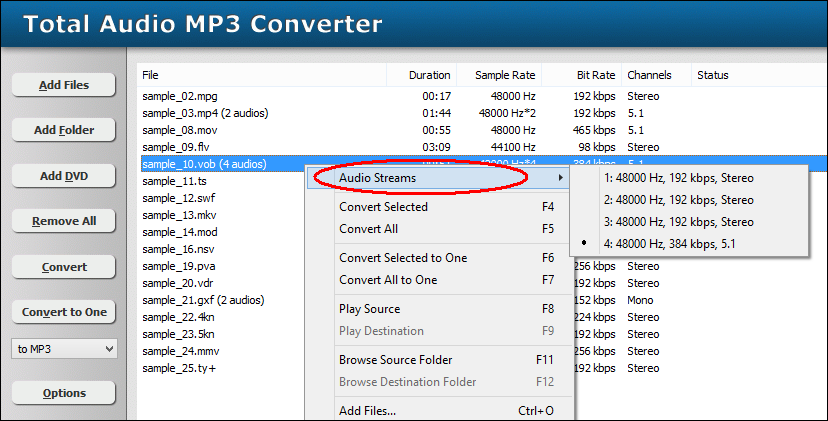This screenshot has width=828, height=421.
Task: Expand the Audio Streams submenu
Action: pyautogui.click(x=439, y=178)
